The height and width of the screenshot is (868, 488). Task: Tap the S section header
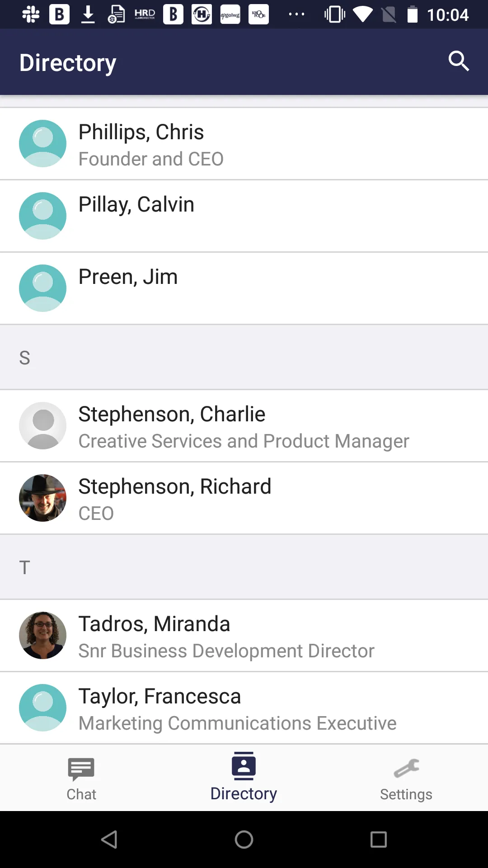(244, 357)
